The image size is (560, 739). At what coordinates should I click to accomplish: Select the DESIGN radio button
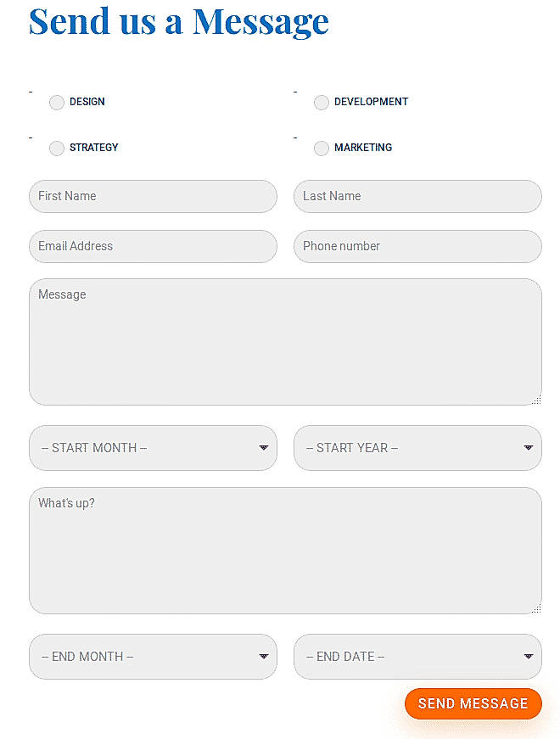pos(56,102)
